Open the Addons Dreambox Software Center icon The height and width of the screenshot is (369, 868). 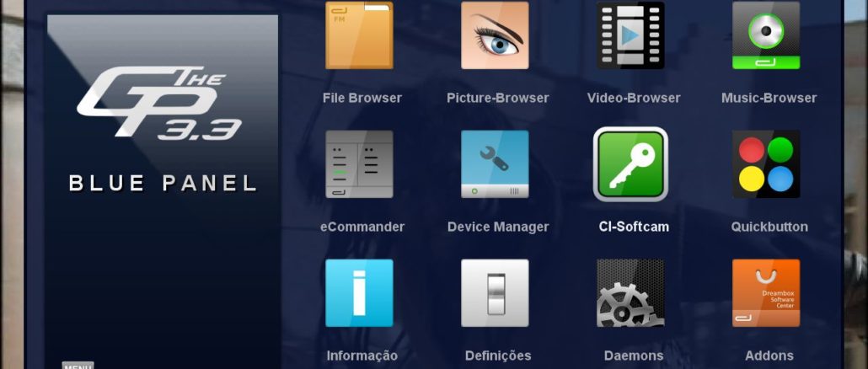pos(766,293)
